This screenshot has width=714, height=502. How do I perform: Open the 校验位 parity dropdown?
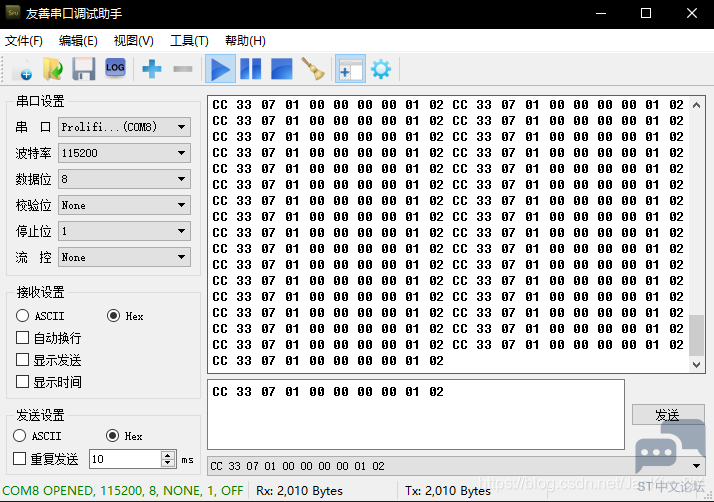124,205
